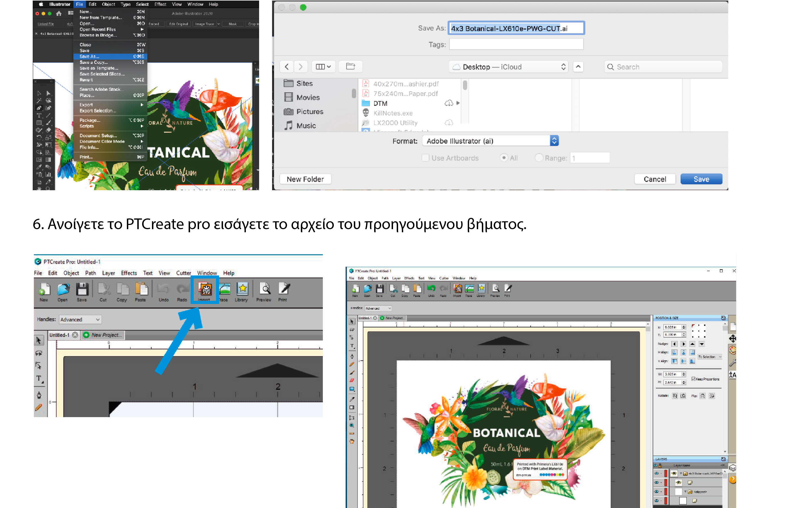Select the hand pan tool in PTCreate Botanical window

coord(352,441)
